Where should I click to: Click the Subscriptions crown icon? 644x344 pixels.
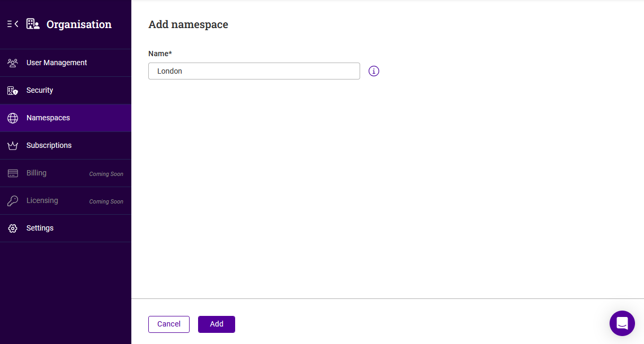pyautogui.click(x=13, y=145)
